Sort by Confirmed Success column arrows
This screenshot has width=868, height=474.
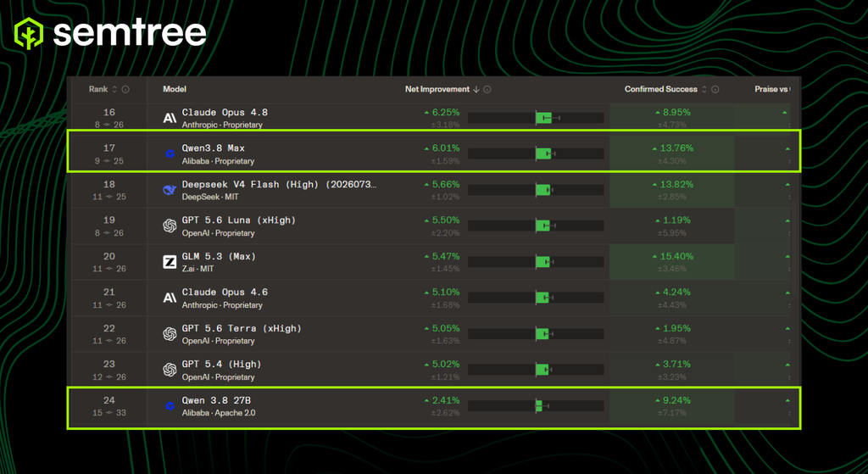point(704,89)
